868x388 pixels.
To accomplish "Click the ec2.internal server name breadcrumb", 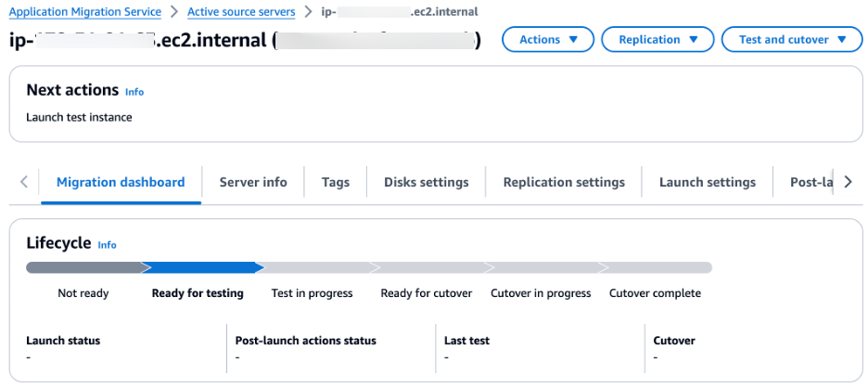I will (400, 12).
